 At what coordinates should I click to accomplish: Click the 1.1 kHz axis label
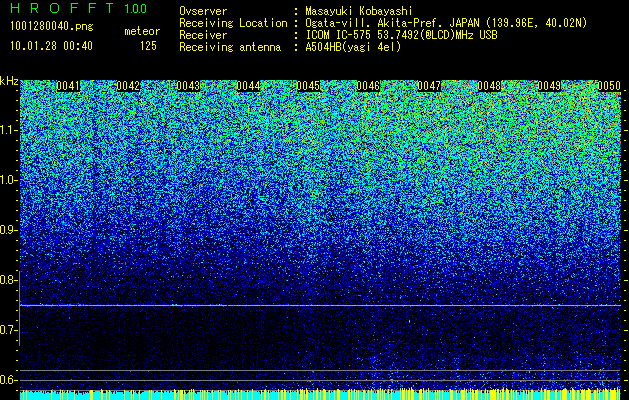click(x=9, y=130)
